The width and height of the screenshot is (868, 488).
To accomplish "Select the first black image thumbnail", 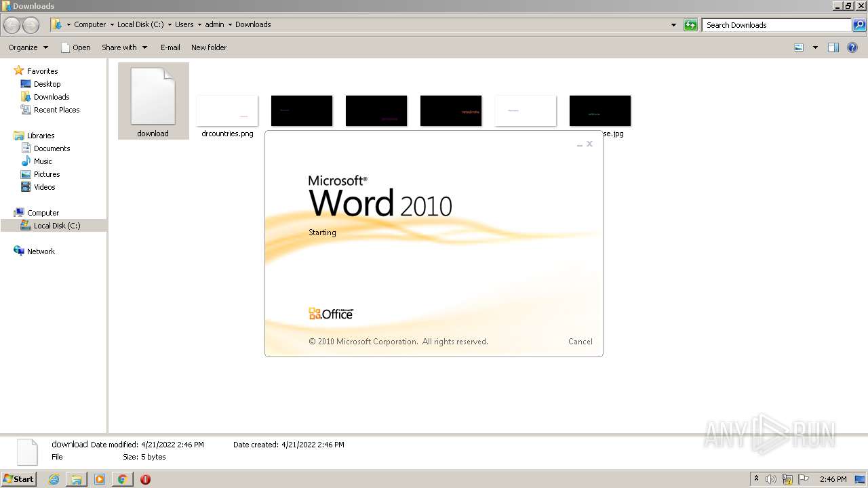I will 302,110.
